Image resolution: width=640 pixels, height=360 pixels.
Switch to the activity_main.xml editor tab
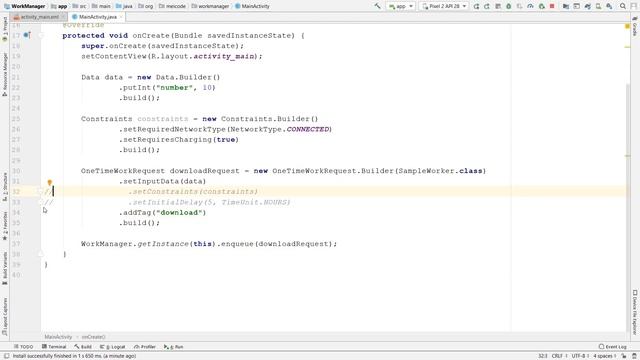click(x=38, y=17)
